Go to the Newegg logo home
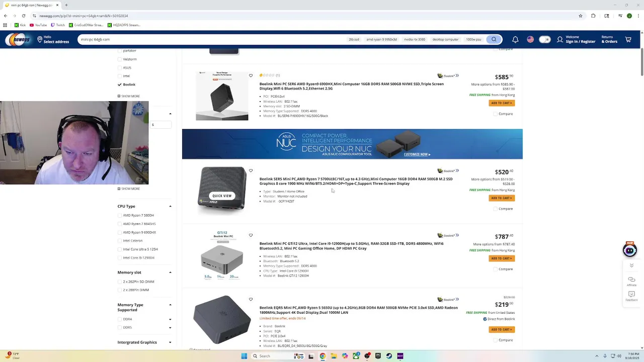This screenshot has width=644, height=362. point(18,39)
